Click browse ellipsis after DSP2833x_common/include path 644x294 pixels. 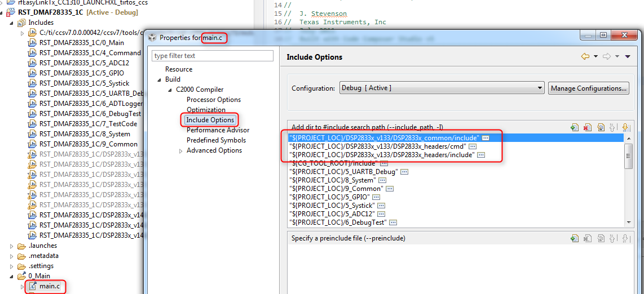click(x=486, y=138)
